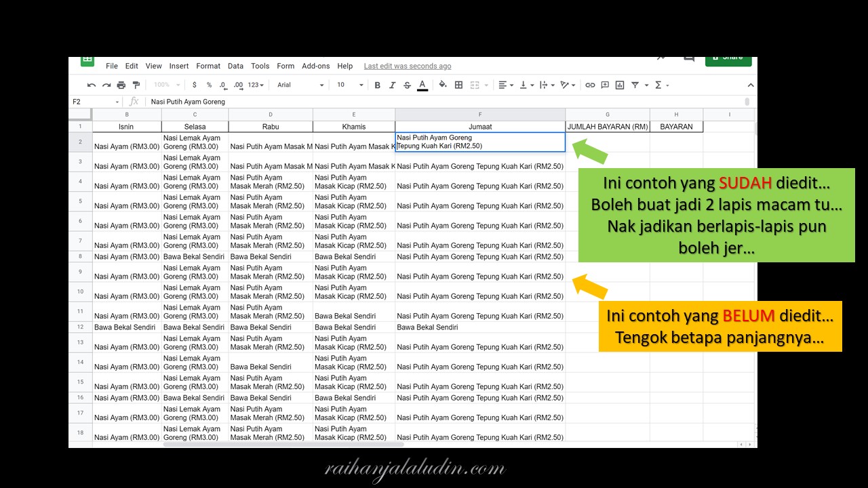Viewport: 868px width, 488px height.
Task: Click 'Bawa Bekal Sendiri' in row 12 Jumaat
Action: (x=427, y=327)
